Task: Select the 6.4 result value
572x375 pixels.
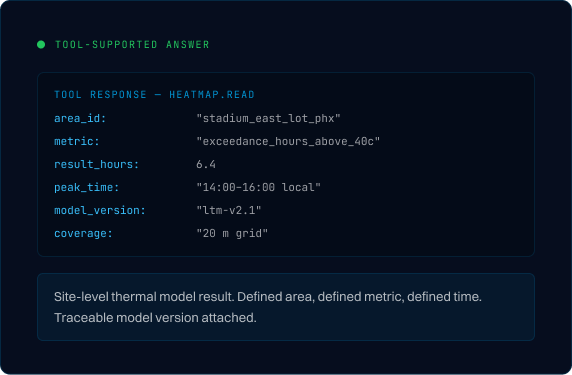Action: (x=206, y=165)
